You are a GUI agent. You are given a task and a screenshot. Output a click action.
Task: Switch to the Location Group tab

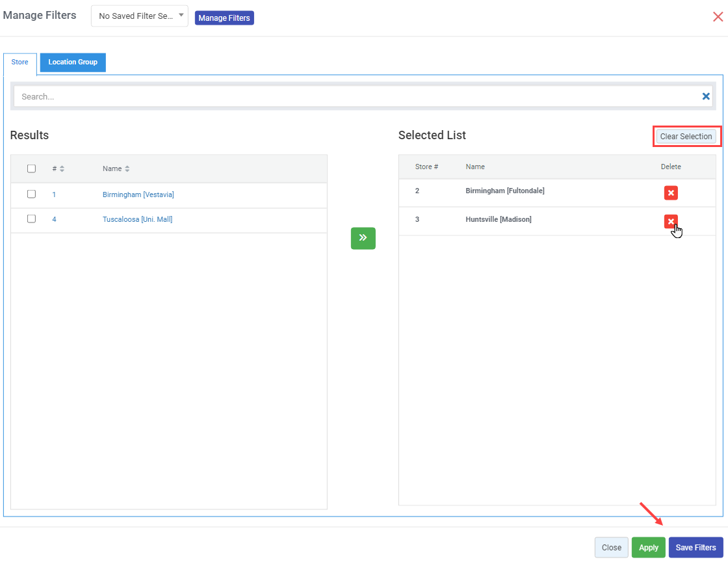tap(73, 62)
